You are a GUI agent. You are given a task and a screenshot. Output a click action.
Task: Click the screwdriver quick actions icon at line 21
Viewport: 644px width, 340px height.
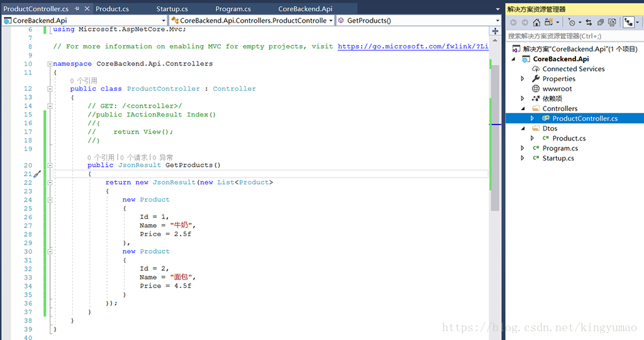click(x=37, y=174)
